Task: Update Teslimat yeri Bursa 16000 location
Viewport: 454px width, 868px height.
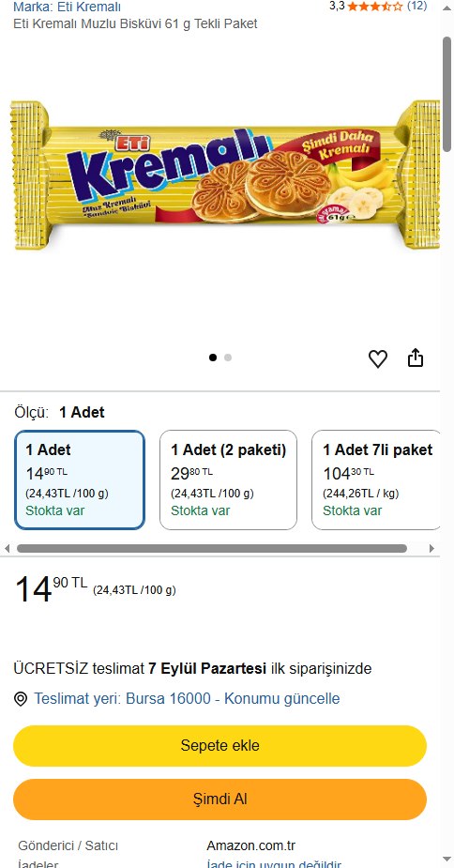Action: (x=187, y=698)
